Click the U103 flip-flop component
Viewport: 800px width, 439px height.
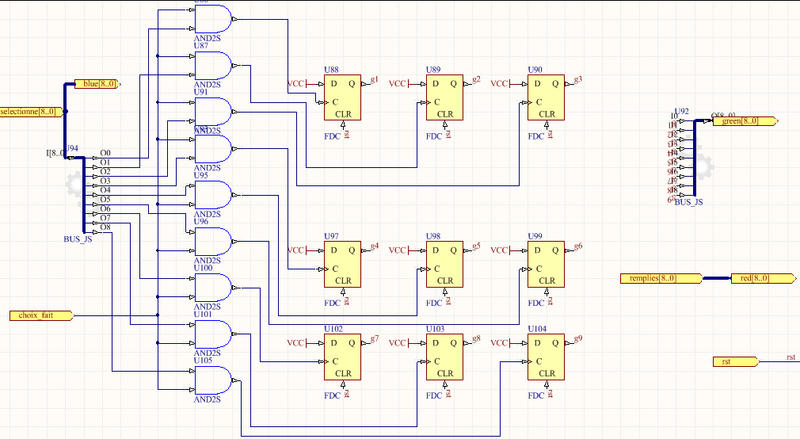pyautogui.click(x=444, y=357)
